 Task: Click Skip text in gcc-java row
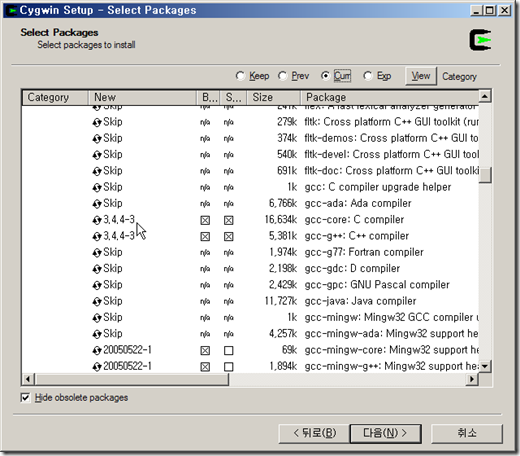[x=113, y=301]
